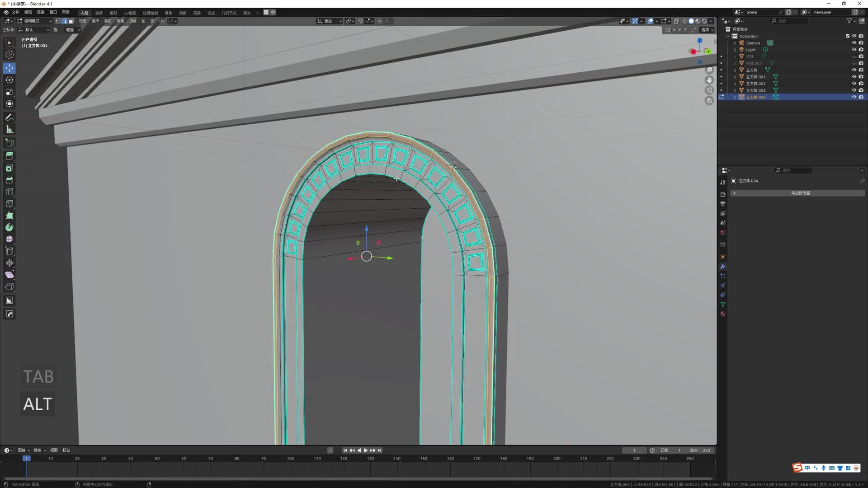Uncheck the Collection exclude checkbox
The width and height of the screenshot is (868, 488).
point(848,36)
